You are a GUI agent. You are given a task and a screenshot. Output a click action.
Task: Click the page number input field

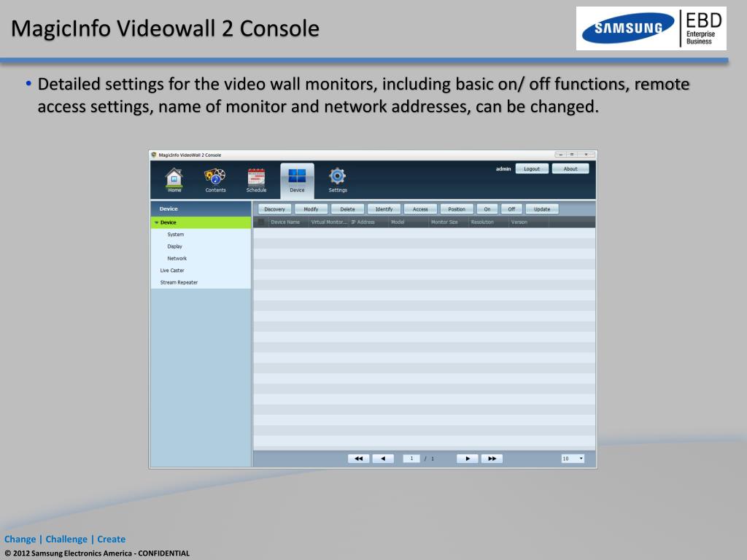411,459
